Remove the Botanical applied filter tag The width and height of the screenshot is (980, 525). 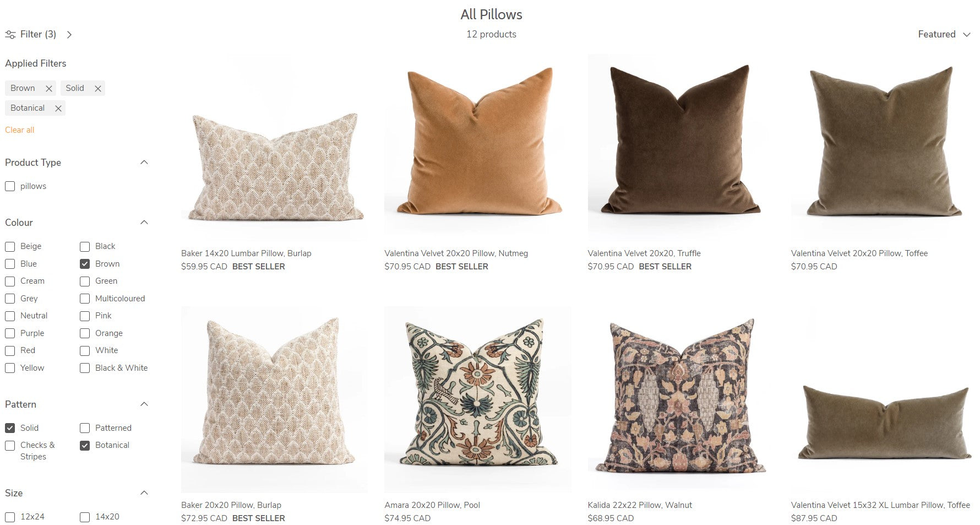(x=58, y=109)
